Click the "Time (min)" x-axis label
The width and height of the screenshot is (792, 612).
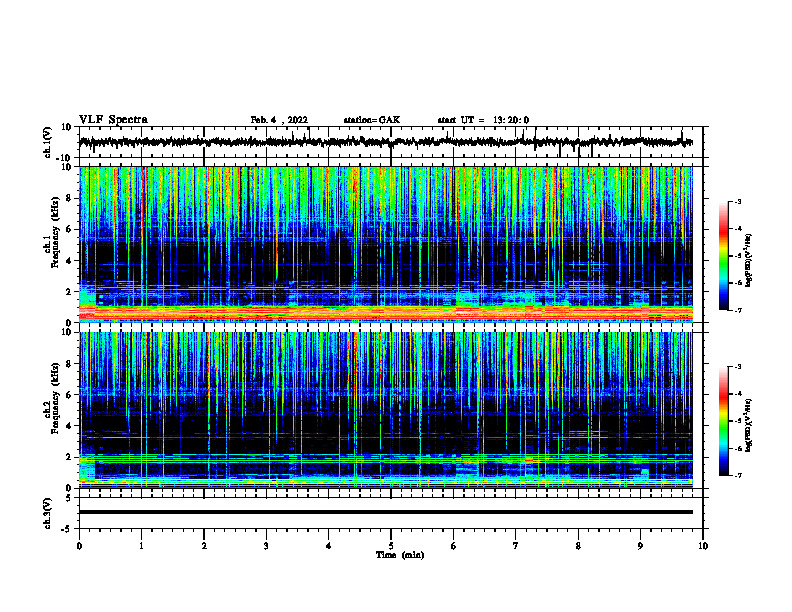point(400,555)
